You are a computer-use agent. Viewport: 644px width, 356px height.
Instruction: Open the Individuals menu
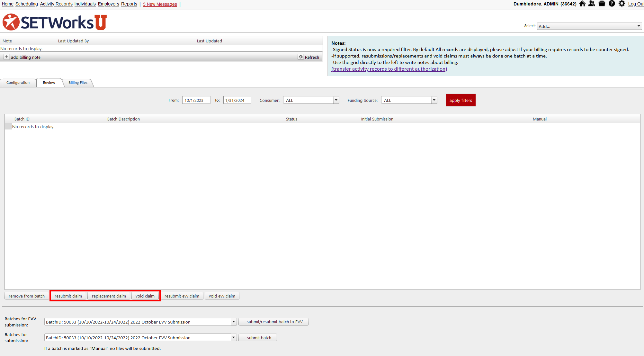85,4
